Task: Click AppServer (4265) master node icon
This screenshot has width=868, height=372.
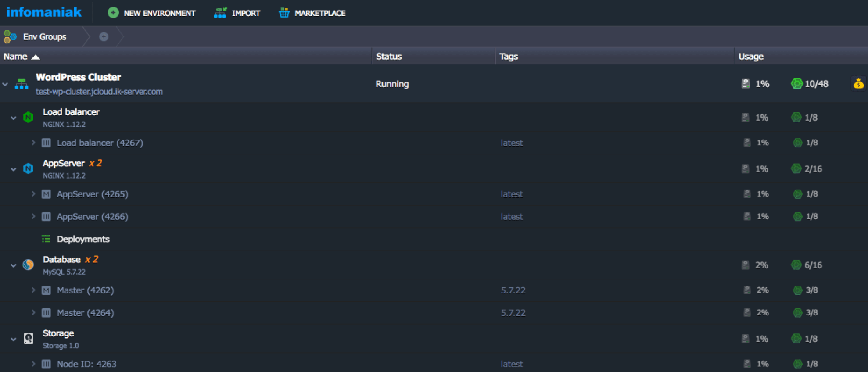Action: [46, 194]
